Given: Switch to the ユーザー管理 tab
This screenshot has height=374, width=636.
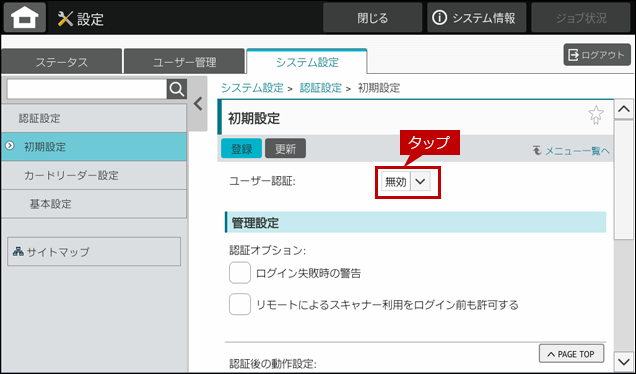Looking at the screenshot, I should pyautogui.click(x=185, y=62).
